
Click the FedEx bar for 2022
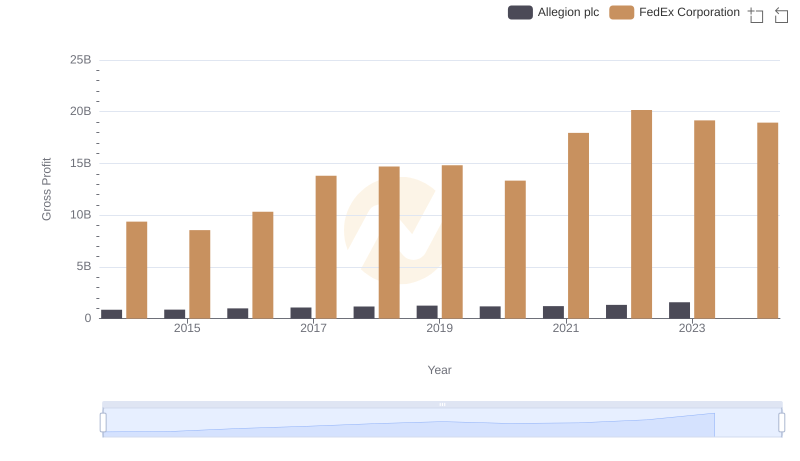(x=641, y=214)
